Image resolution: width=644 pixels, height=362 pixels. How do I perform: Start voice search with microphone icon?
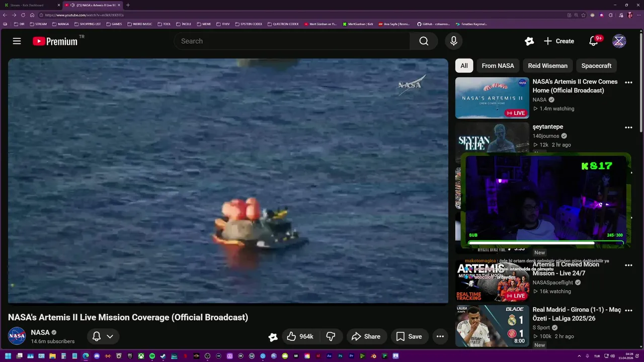point(453,41)
